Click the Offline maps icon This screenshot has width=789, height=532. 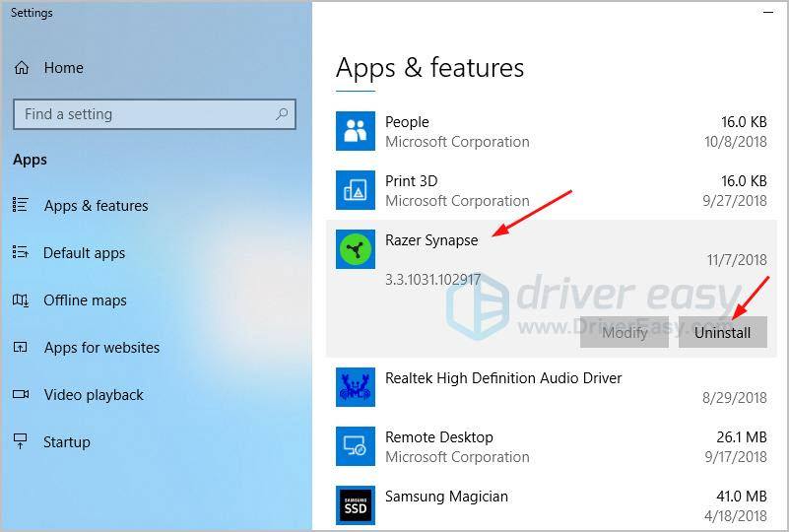click(20, 300)
